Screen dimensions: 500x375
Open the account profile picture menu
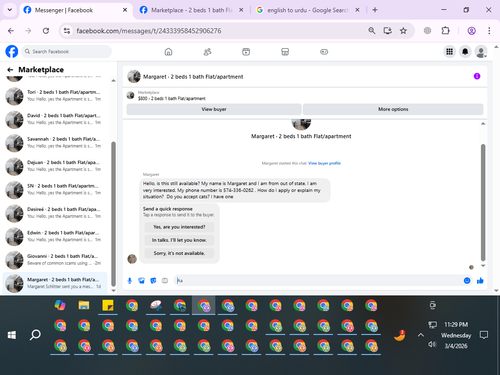click(x=481, y=52)
